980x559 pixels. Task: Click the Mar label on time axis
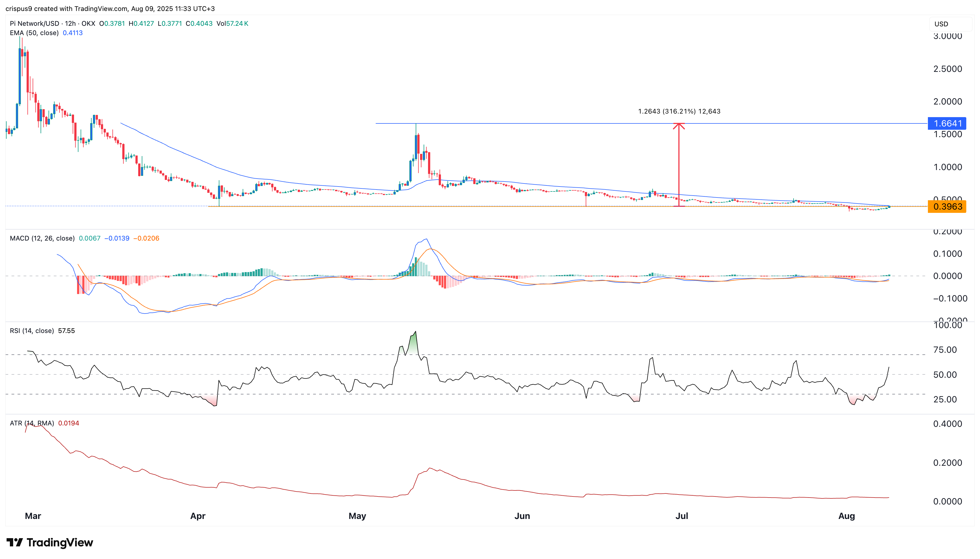click(x=33, y=516)
